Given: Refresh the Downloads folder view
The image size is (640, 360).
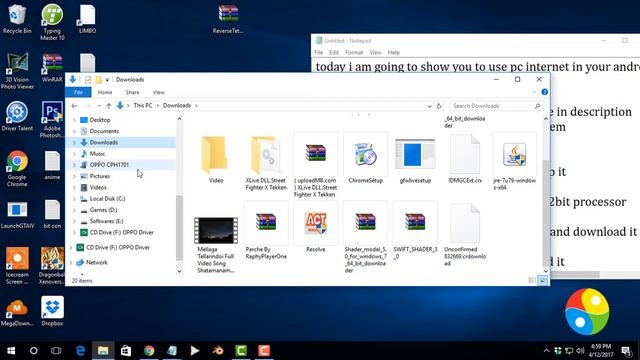Looking at the screenshot, I should (x=439, y=106).
